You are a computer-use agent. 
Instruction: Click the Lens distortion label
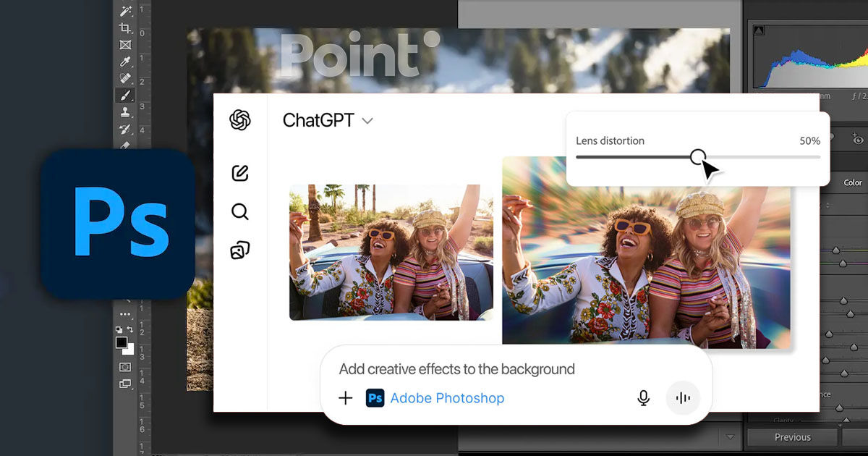point(610,140)
